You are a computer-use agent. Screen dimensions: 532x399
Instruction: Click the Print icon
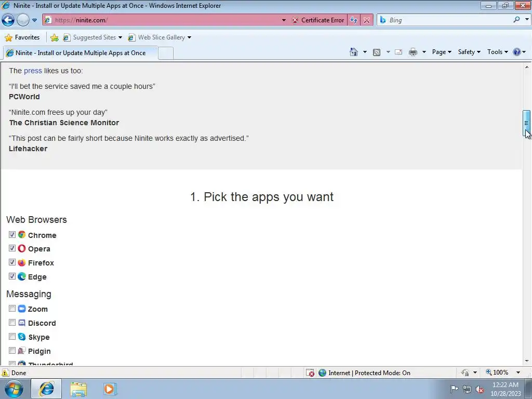pyautogui.click(x=413, y=52)
